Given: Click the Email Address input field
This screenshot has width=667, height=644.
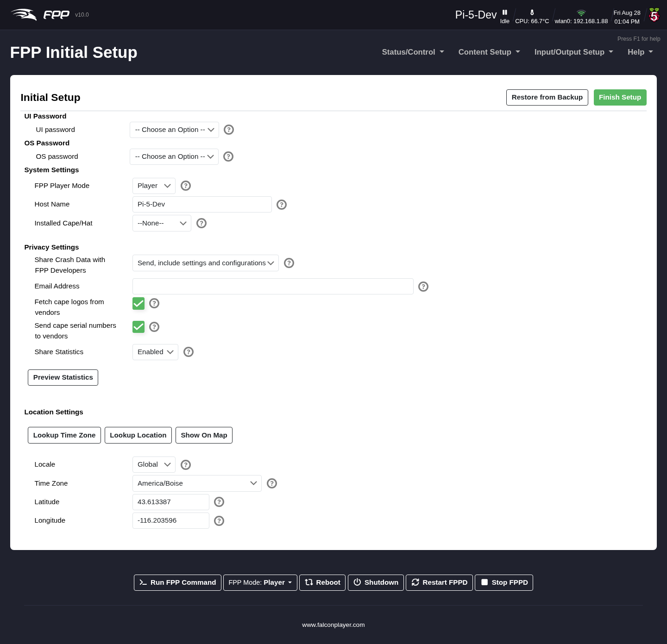Looking at the screenshot, I should click(273, 286).
